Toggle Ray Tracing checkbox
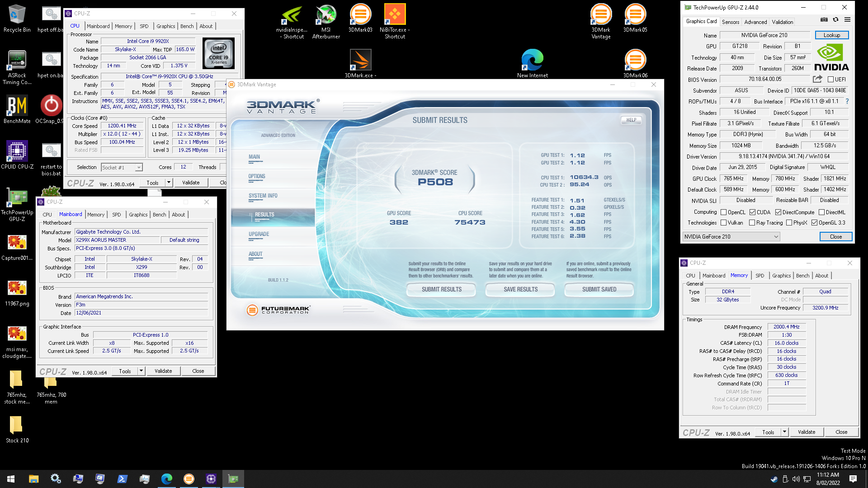 pyautogui.click(x=752, y=223)
